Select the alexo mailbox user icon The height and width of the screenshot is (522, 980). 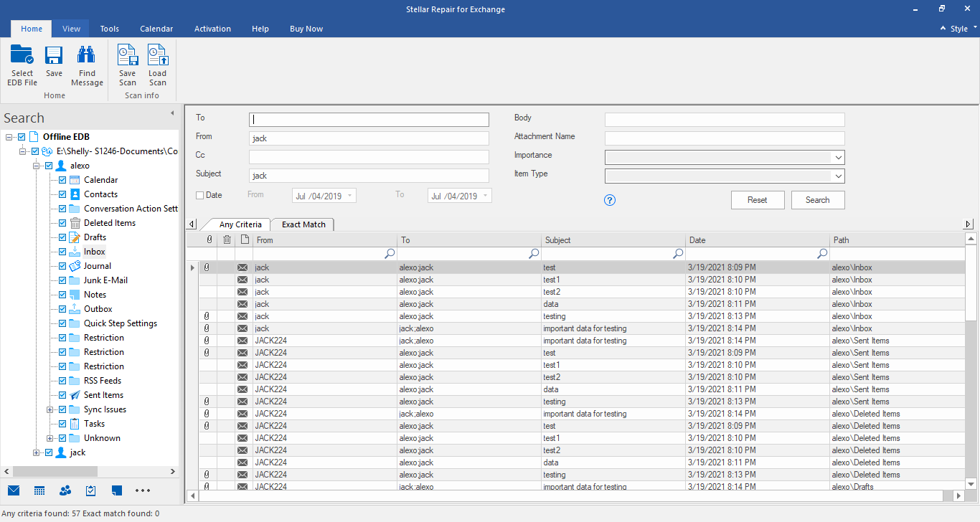tap(61, 166)
